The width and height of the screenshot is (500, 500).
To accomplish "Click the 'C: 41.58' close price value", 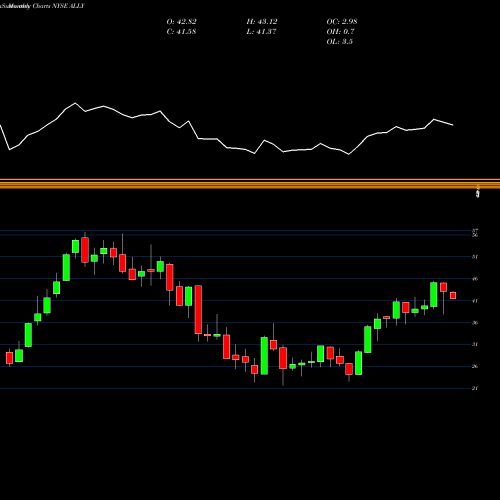I will tap(181, 32).
